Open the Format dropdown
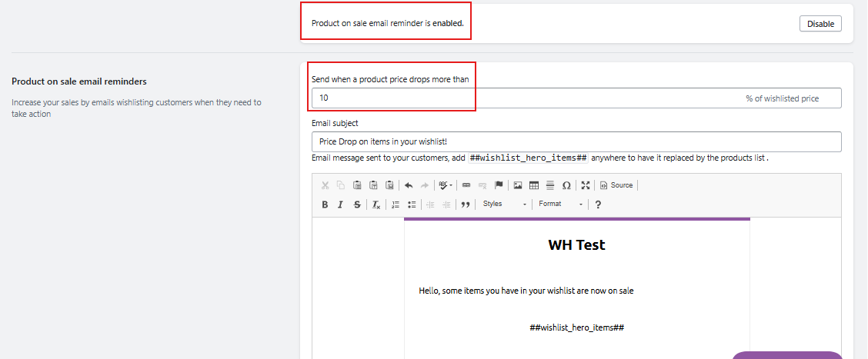868x359 pixels. [561, 204]
